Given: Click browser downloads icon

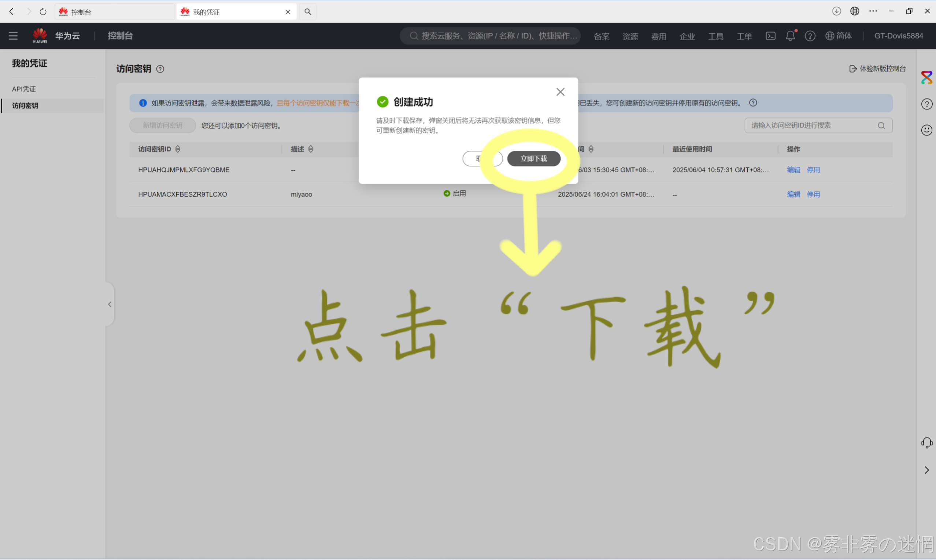Looking at the screenshot, I should coord(836,11).
